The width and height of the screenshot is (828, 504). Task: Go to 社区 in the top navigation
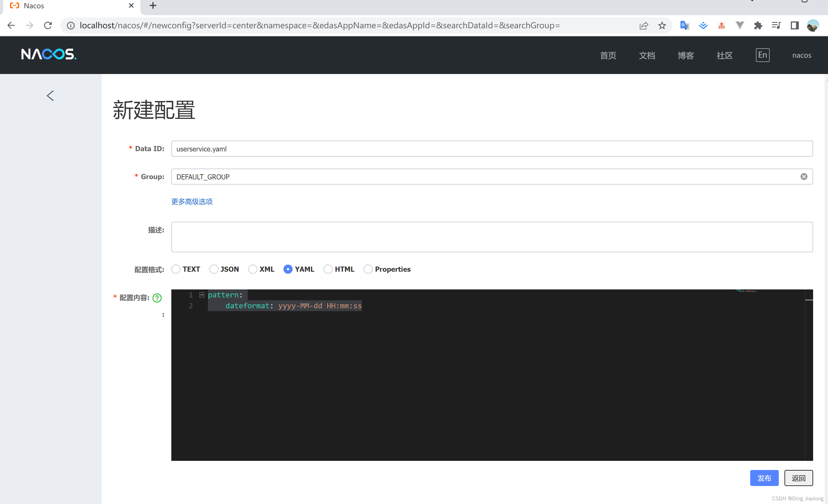tap(724, 55)
